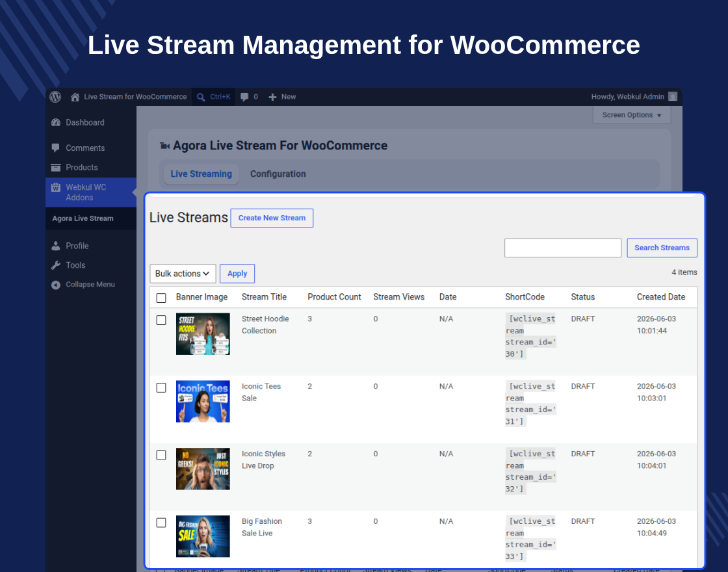
Task: Open the site home icon in admin bar
Action: (x=75, y=97)
